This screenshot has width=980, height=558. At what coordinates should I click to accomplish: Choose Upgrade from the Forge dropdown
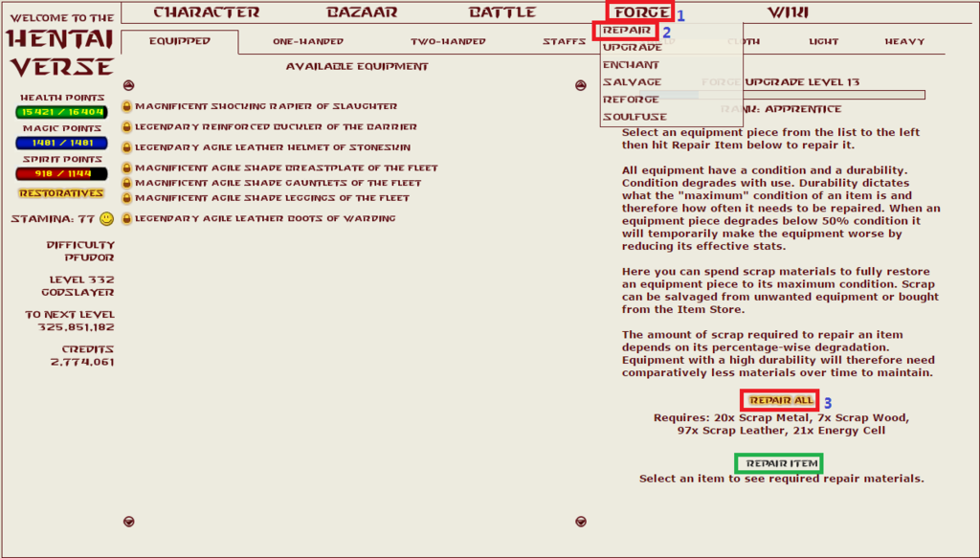(632, 48)
